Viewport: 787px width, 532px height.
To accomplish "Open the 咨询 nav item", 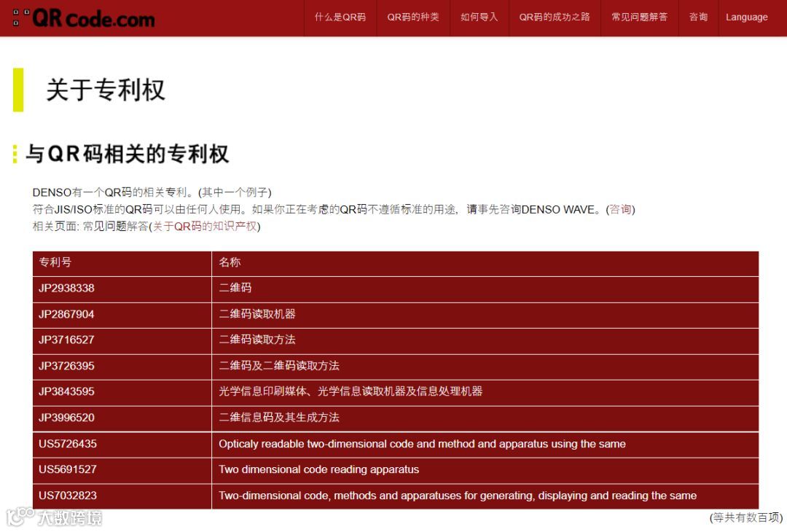I will point(698,17).
